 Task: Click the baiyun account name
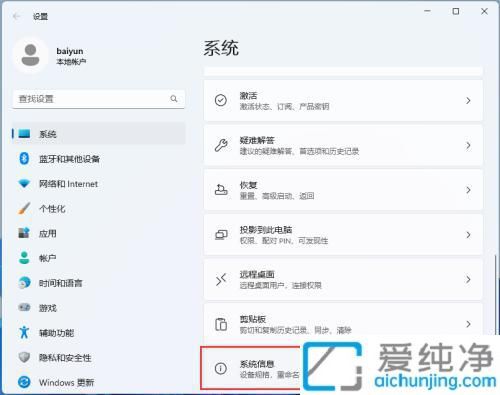tap(70, 51)
